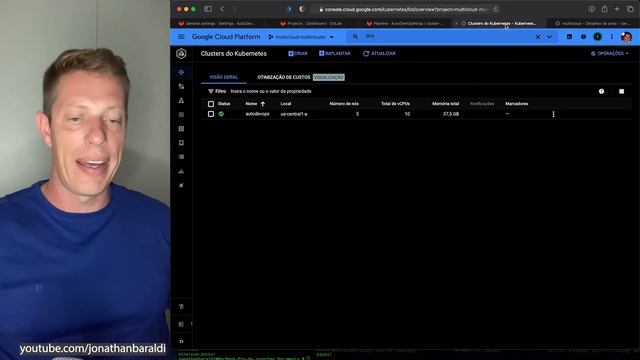The width and height of the screenshot is (640, 360).
Task: Open the release notes sidebar icon
Action: pyautogui.click(x=181, y=324)
